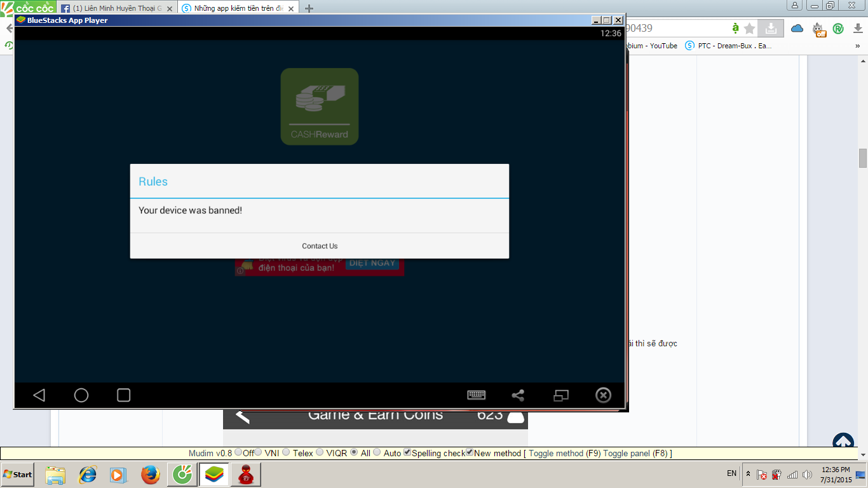Screen dimensions: 868x488
Task: Launch Internet Explorer from the taskbar
Action: click(87, 475)
